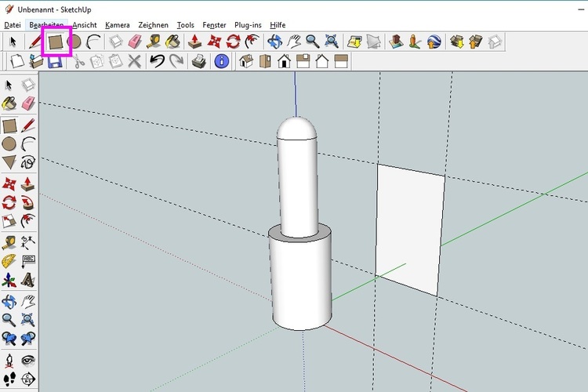The image size is (588, 392).
Task: Open Get Models from 3D Warehouse
Action: [x=457, y=42]
